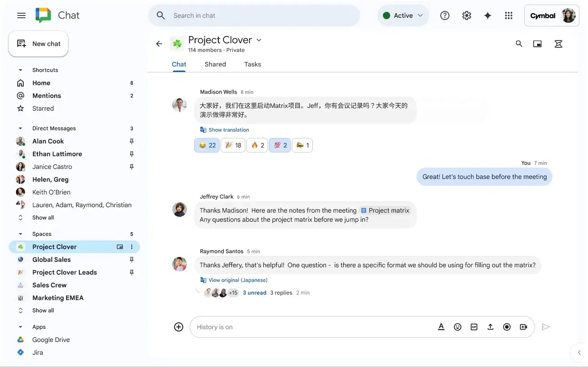The height and width of the screenshot is (367, 588).
Task: Add a video meeting icon in composer
Action: point(523,327)
